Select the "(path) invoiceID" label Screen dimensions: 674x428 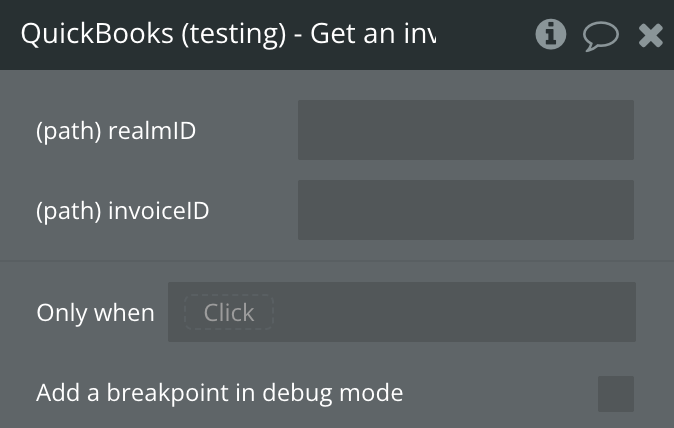tap(123, 211)
